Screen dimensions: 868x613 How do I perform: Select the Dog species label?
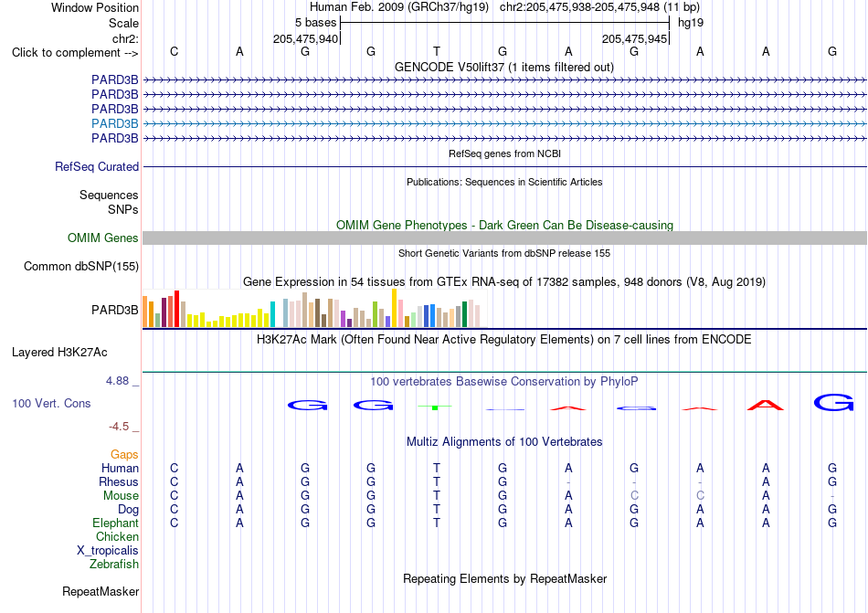128,509
